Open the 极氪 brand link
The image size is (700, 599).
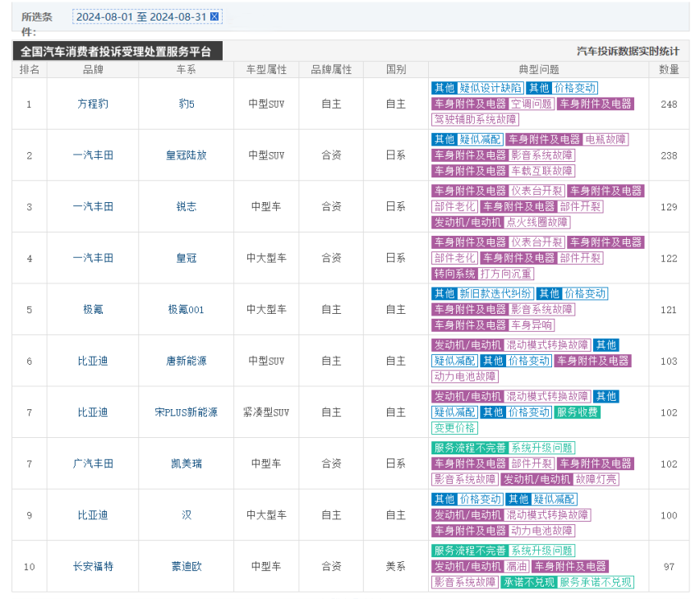click(x=93, y=309)
